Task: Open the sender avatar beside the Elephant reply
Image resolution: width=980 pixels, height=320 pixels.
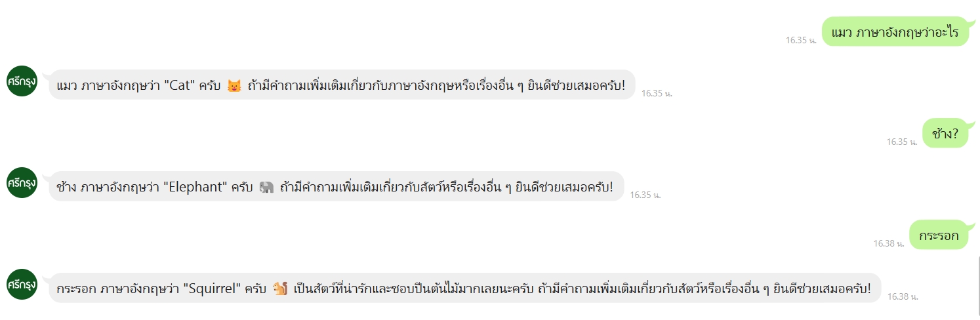Action: click(x=22, y=182)
